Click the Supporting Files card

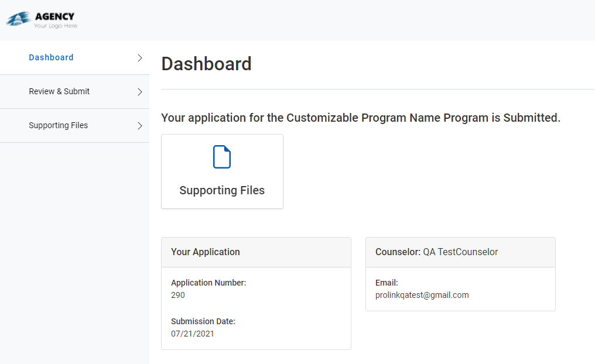tap(222, 171)
